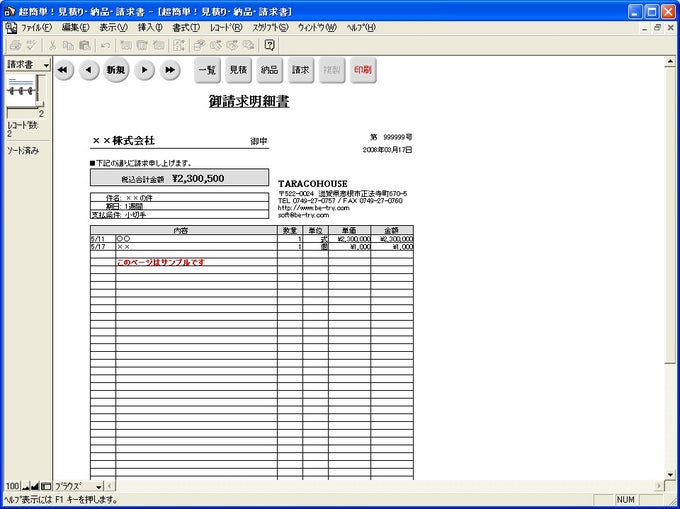Open the 請求書 layout dropdown

(x=28, y=65)
